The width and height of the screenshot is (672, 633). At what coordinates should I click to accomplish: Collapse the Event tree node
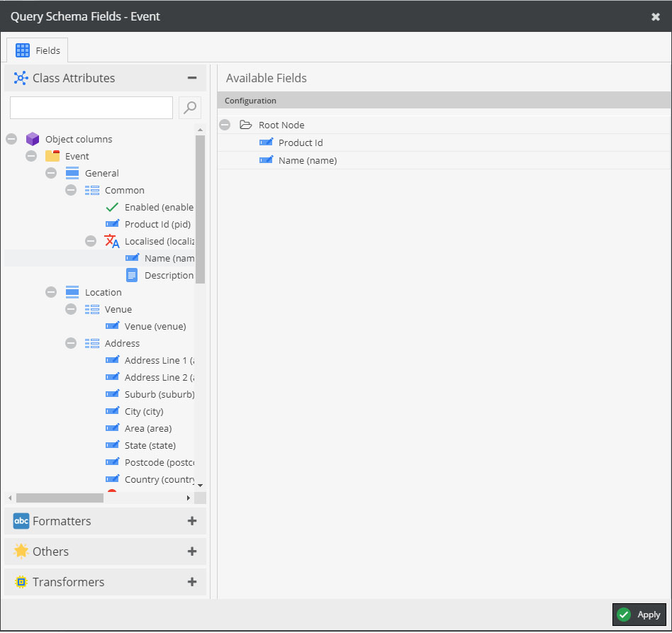(x=31, y=156)
